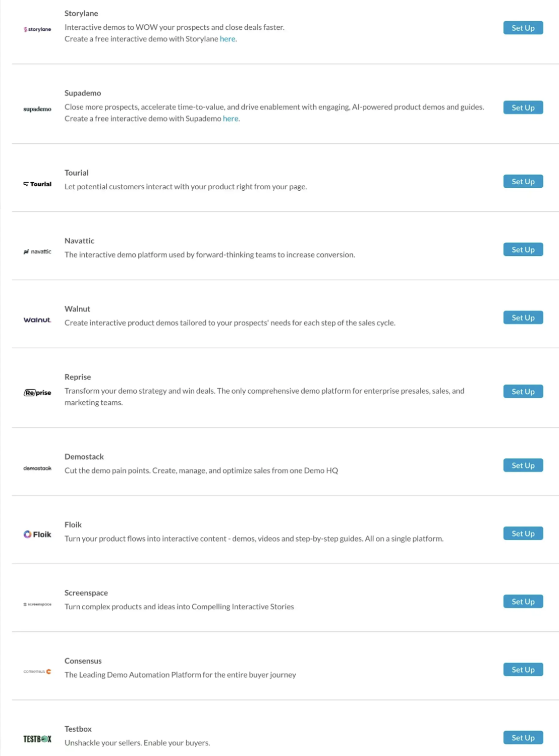Set Up the Storylane integration
The width and height of the screenshot is (559, 756).
click(x=523, y=28)
